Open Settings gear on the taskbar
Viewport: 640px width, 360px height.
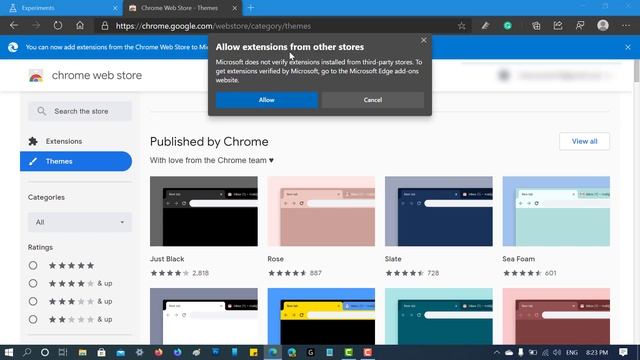pos(140,352)
